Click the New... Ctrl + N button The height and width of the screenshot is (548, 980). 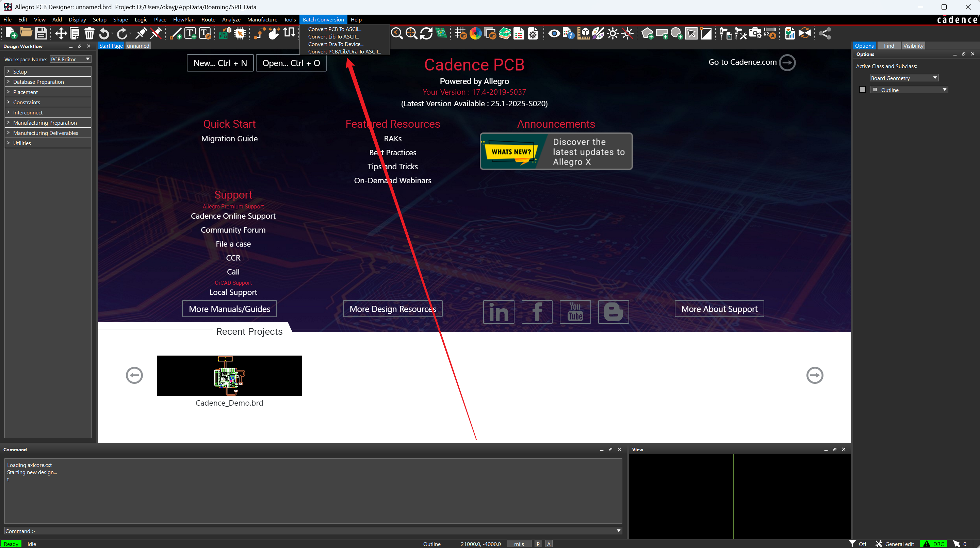pos(220,63)
